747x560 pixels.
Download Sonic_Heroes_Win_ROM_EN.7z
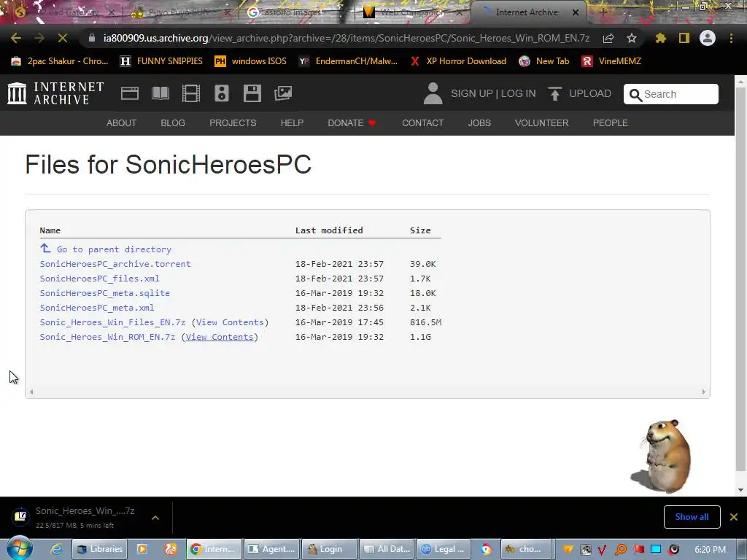click(107, 337)
